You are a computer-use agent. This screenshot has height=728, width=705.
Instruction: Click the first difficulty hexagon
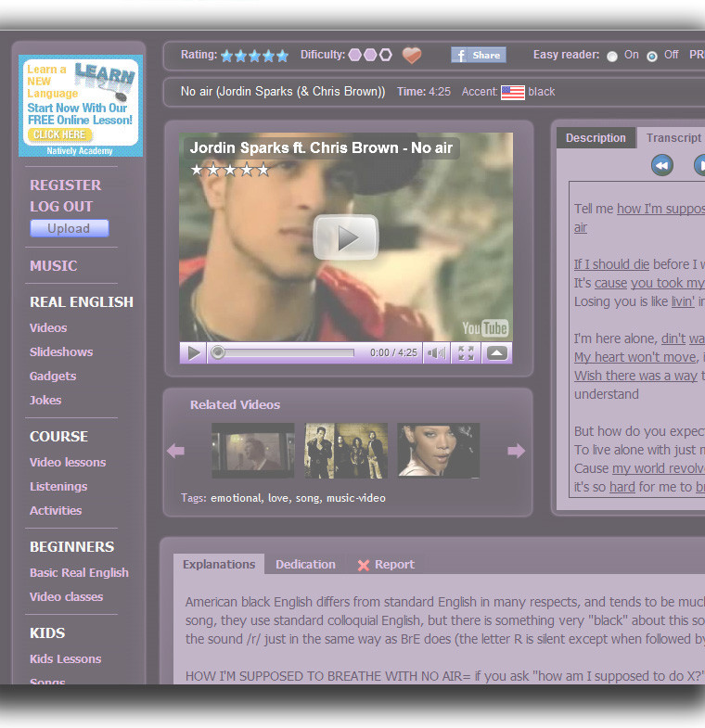point(355,56)
